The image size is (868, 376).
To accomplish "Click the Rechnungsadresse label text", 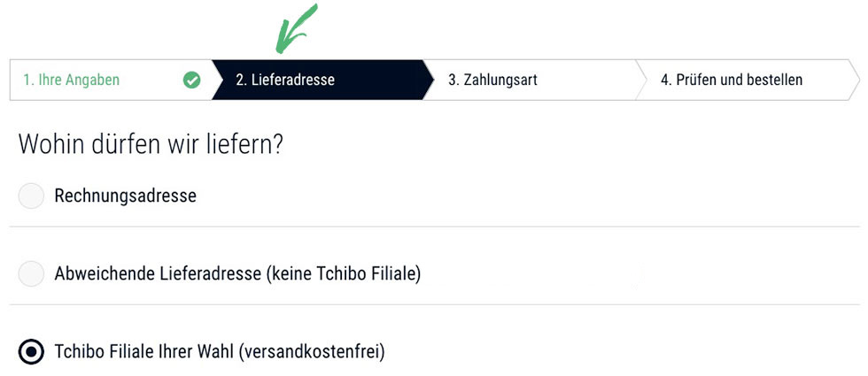I will 125,196.
